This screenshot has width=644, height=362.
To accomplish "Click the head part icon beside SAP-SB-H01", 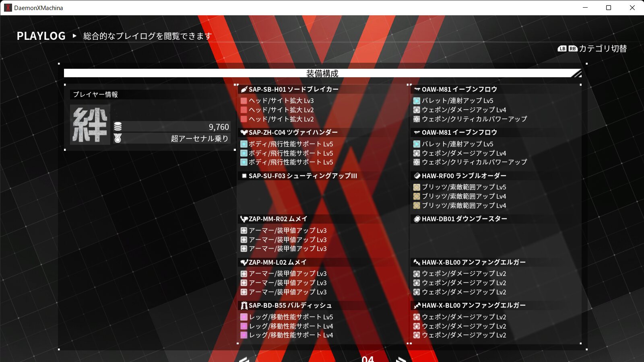I will (244, 89).
